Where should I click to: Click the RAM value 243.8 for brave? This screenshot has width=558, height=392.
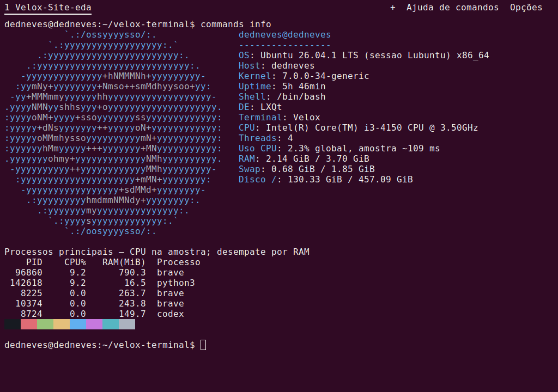(x=132, y=303)
